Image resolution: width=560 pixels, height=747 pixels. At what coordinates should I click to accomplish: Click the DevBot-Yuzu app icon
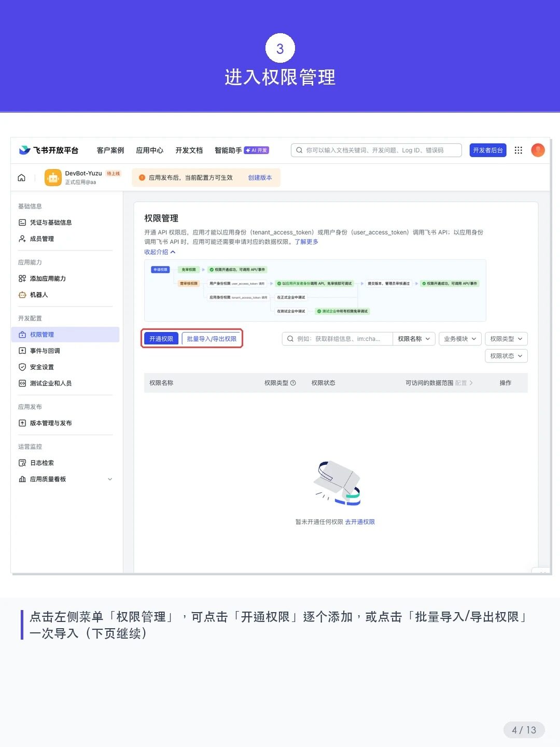[53, 178]
